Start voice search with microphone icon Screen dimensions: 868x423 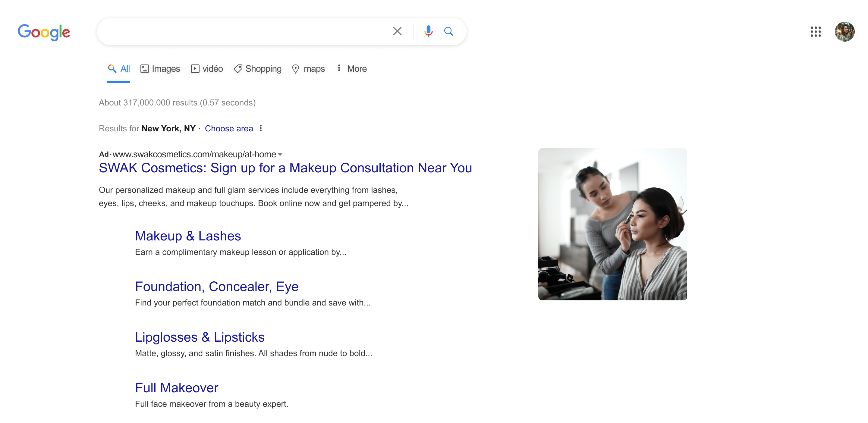click(428, 31)
